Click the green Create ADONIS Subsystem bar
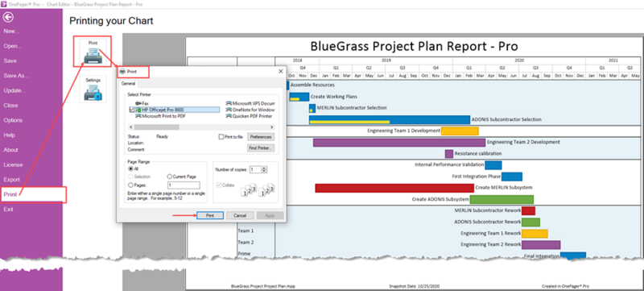The width and height of the screenshot is (644, 291). click(502, 199)
